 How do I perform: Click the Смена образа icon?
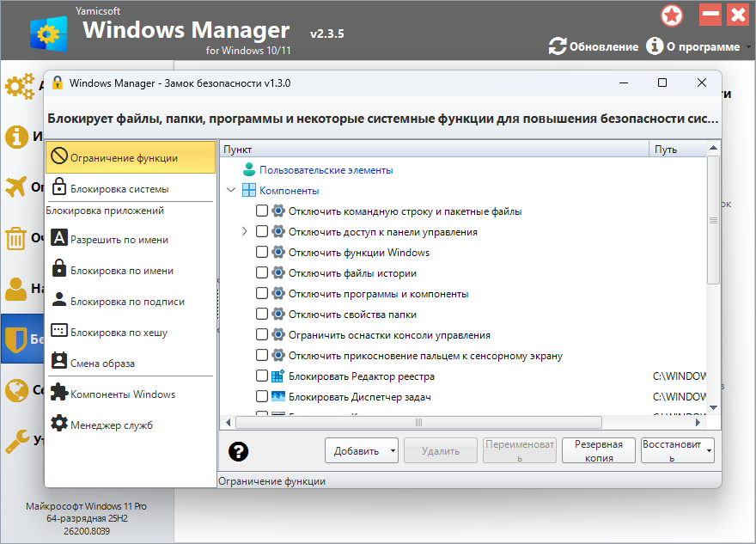(x=59, y=363)
